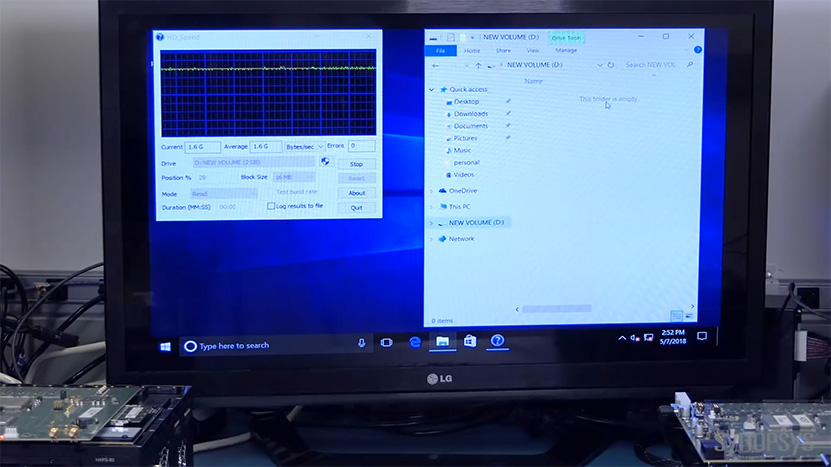Image resolution: width=831 pixels, height=467 pixels.
Task: Expand the OneDrive tree node
Action: (431, 191)
